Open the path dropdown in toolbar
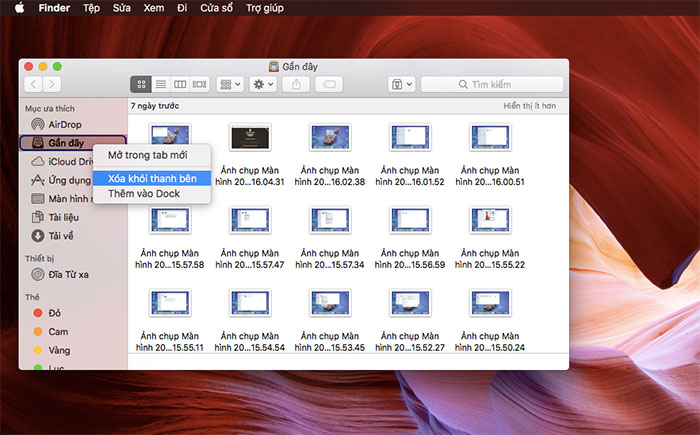Image resolution: width=700 pixels, height=435 pixels. 401,84
